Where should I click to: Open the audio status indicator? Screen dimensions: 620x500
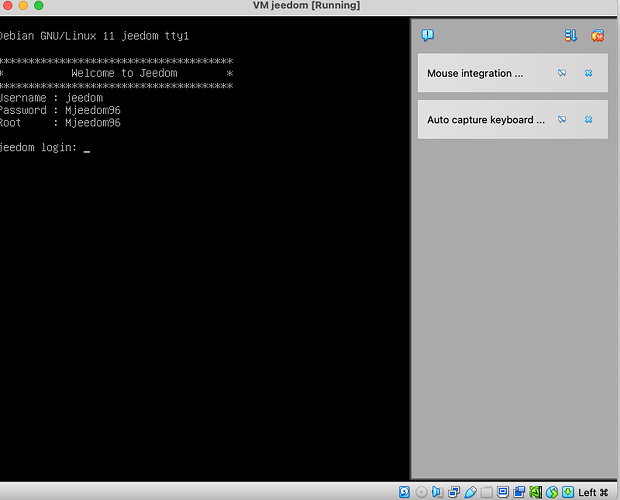tap(437, 492)
